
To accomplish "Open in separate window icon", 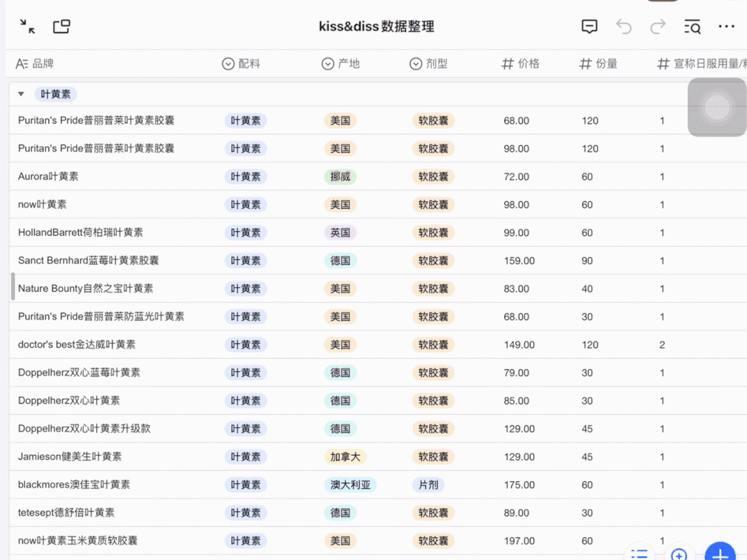I will [62, 26].
